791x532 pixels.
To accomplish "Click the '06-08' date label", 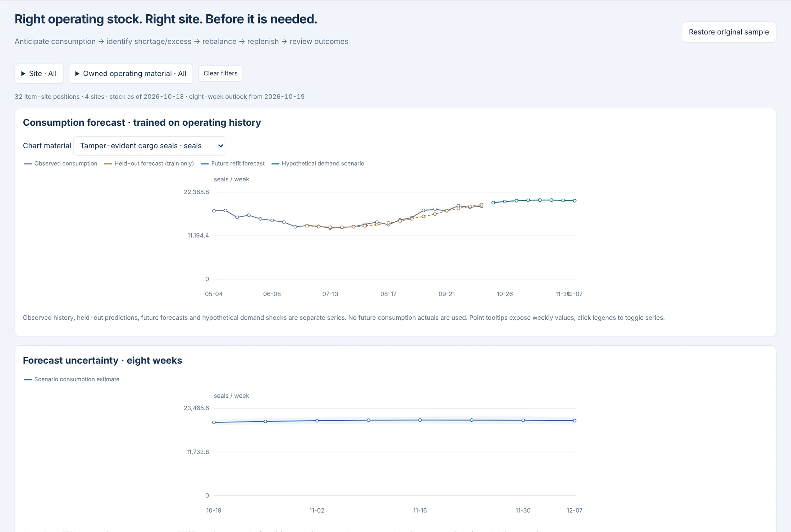I will (x=272, y=294).
